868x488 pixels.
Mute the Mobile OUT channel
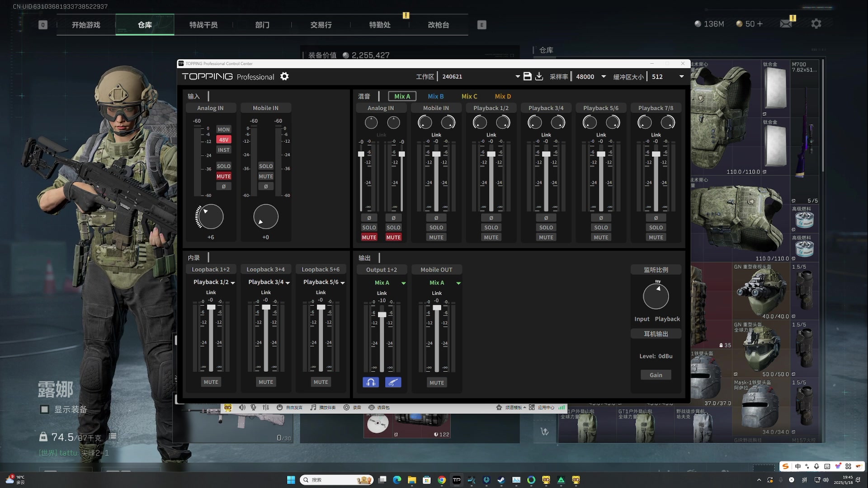[436, 382]
